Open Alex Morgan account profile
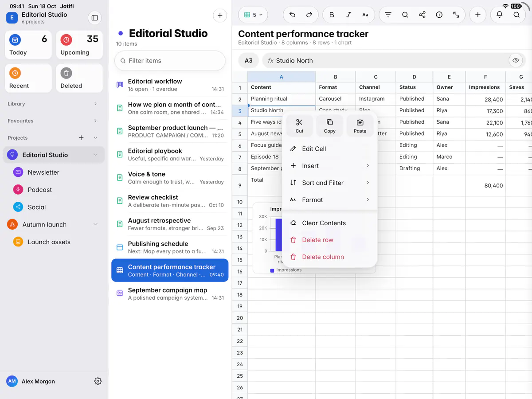 pos(31,381)
